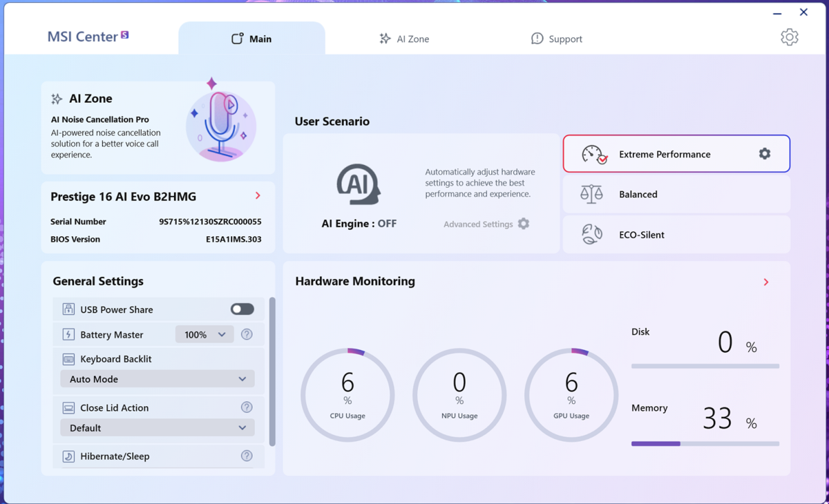Viewport: 829px width, 504px height.
Task: Click the Close Lid Action laptop icon
Action: pos(68,408)
